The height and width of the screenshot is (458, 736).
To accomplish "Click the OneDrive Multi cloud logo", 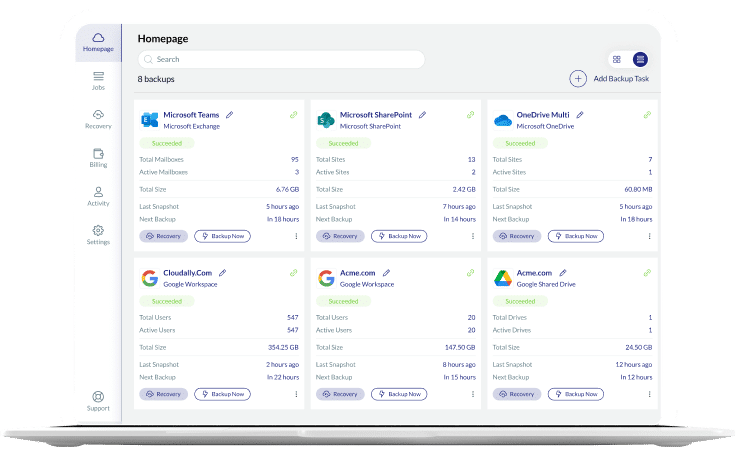I will coord(503,121).
